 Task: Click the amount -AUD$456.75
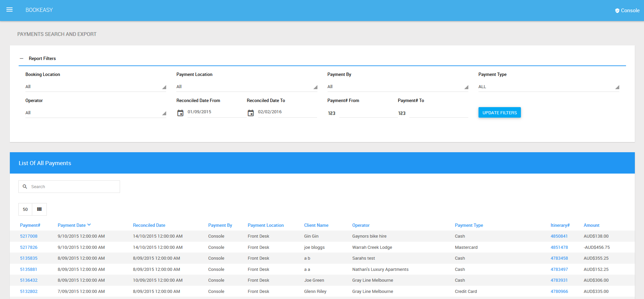(x=597, y=247)
